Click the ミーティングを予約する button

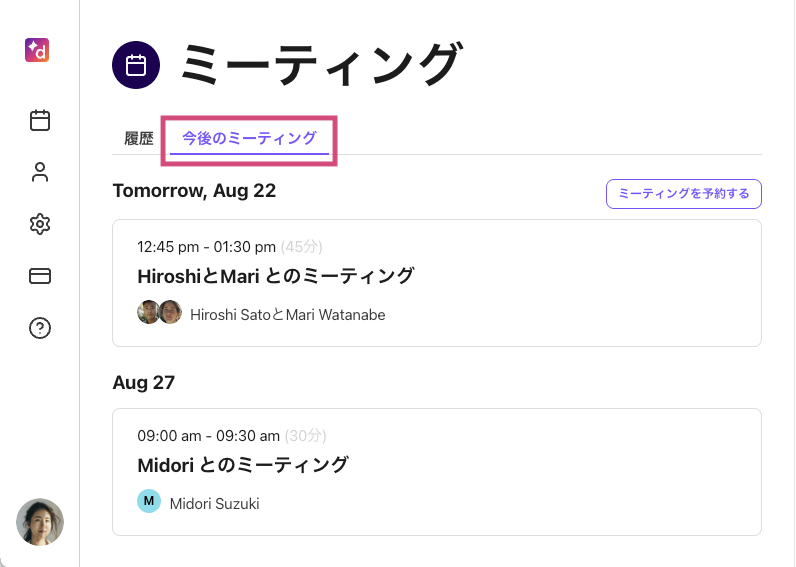pos(683,194)
